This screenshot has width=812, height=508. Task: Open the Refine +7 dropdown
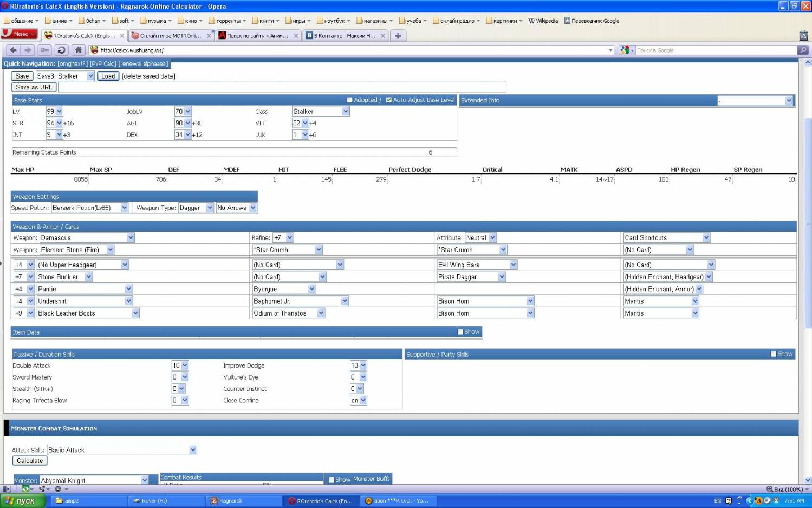point(283,237)
